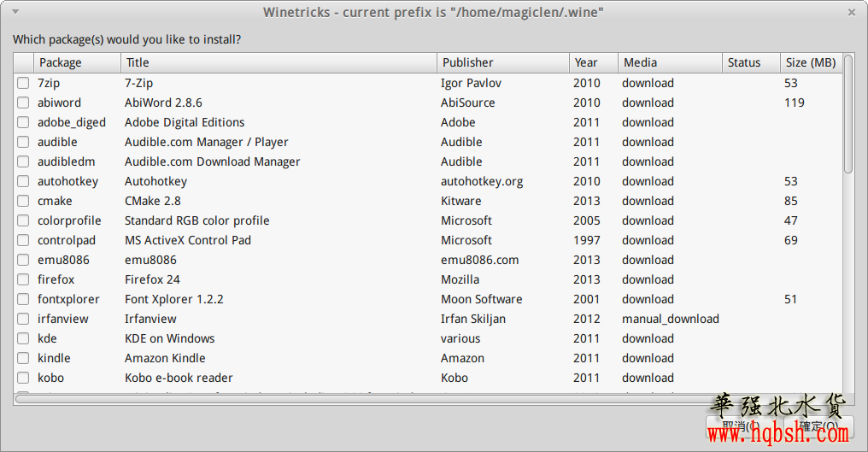Click the "2005" year cell
The width and height of the screenshot is (868, 452).
point(587,220)
